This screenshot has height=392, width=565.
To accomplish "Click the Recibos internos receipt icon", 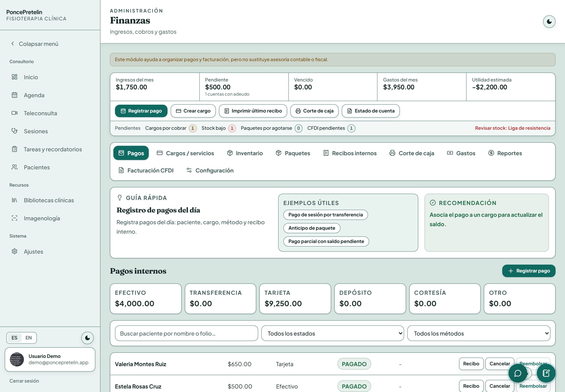I will [x=326, y=153].
